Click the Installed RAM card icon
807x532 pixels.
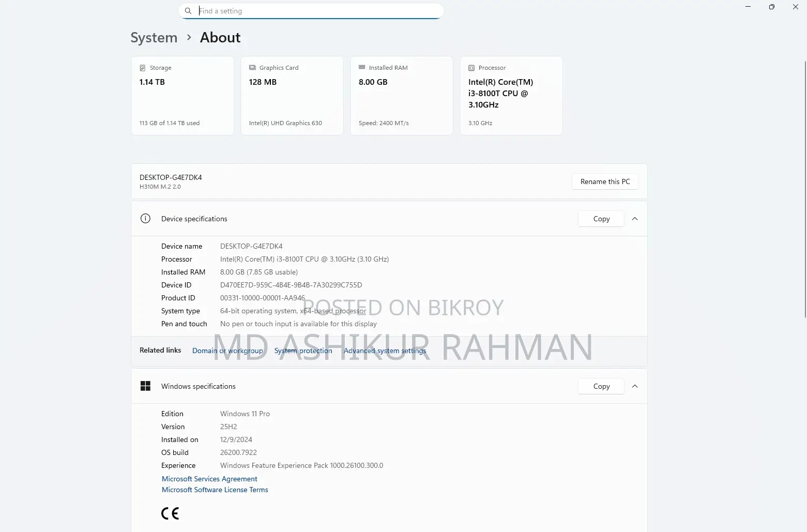tap(362, 68)
